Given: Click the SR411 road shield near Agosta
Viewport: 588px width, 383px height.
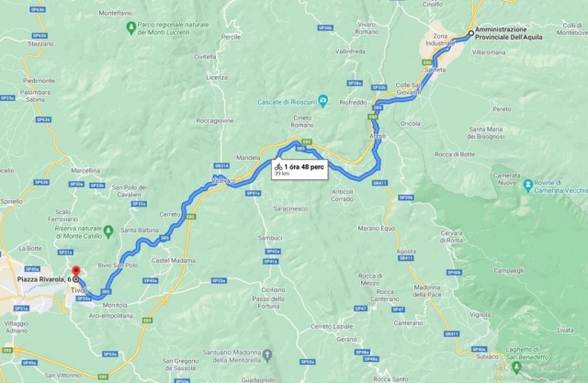Looking at the screenshot, I should point(406,258).
